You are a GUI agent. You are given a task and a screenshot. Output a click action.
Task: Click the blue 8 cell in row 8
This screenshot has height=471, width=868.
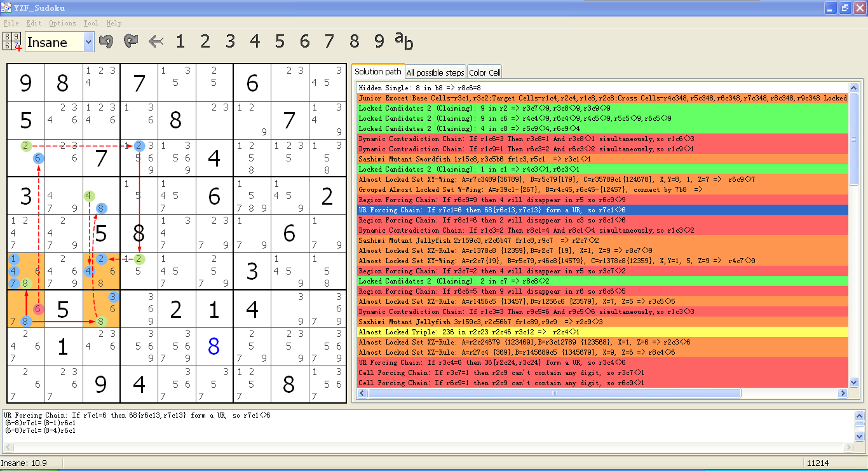pos(214,347)
